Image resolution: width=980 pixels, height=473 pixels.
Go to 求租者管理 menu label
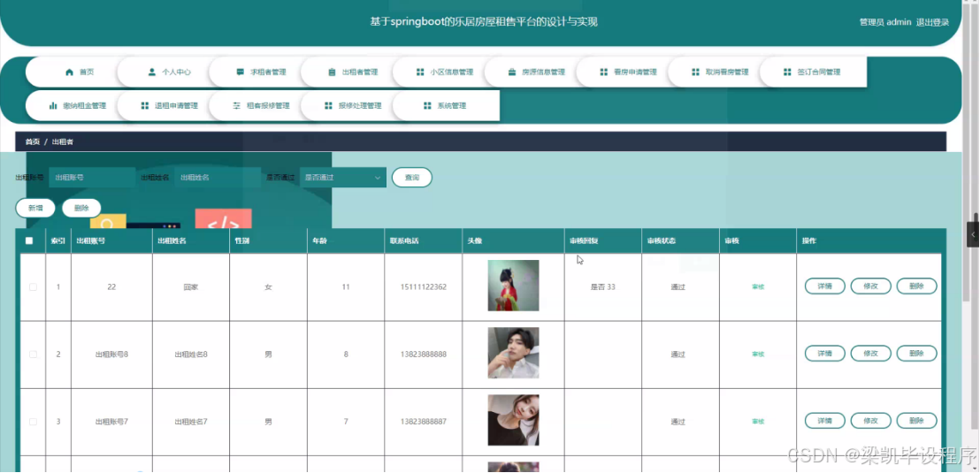(268, 72)
